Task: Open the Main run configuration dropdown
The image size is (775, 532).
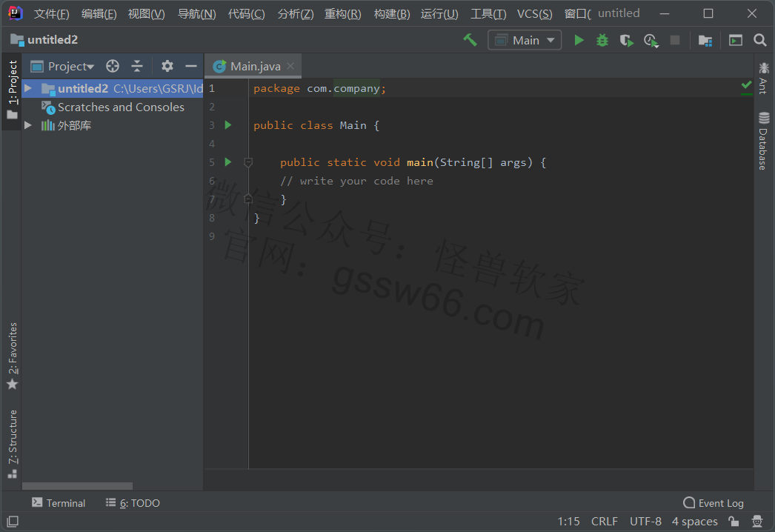Action: [x=525, y=40]
